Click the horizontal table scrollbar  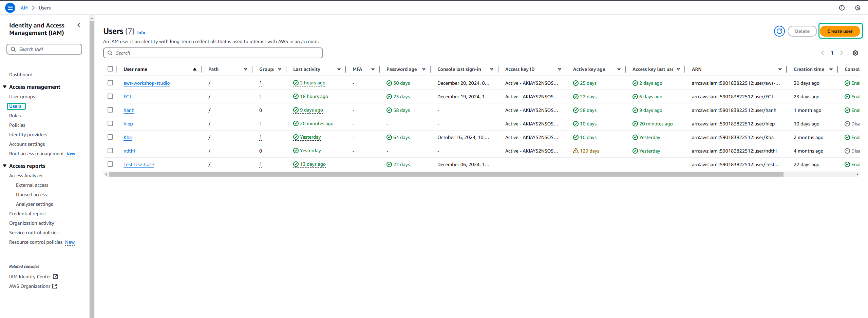click(446, 175)
